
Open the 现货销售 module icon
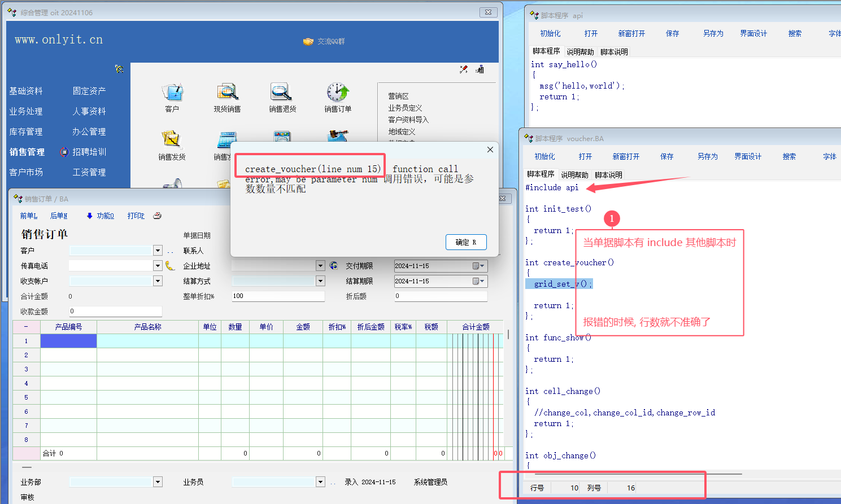[227, 93]
